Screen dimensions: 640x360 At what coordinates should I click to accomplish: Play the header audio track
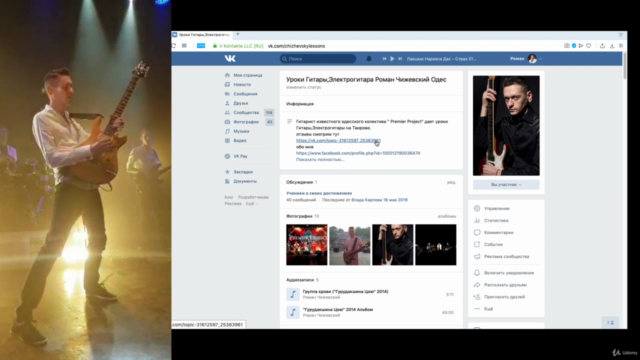tap(392, 59)
